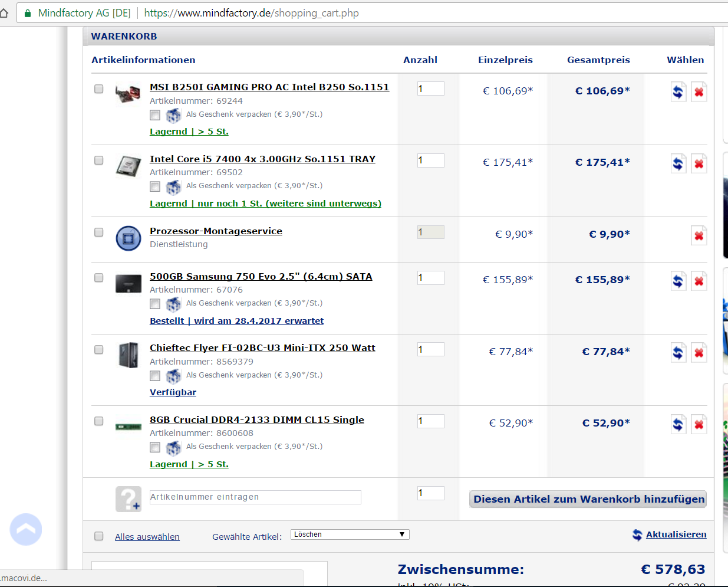Screen dimensions: 728x587
Task: Click green secure lock icon in address bar
Action: 27,12
